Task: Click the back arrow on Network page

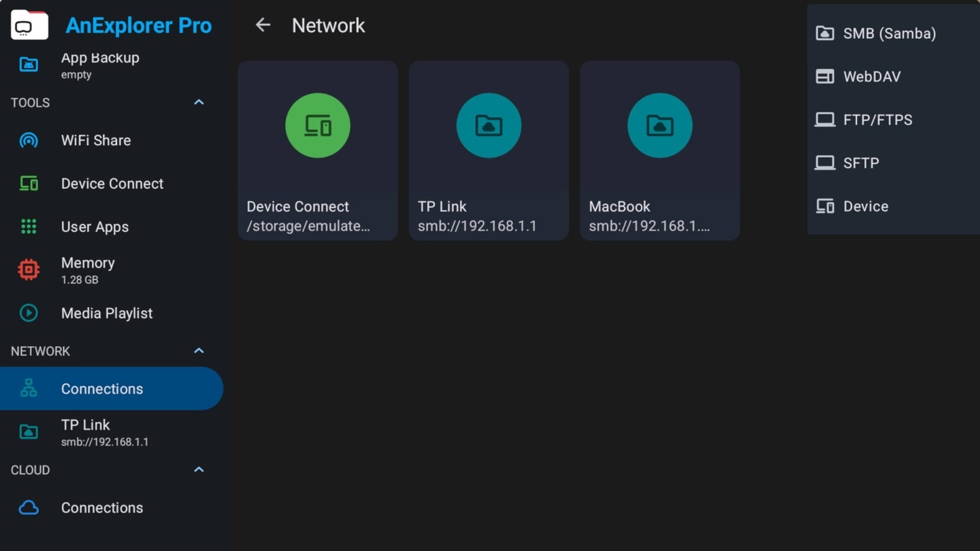Action: pyautogui.click(x=262, y=24)
